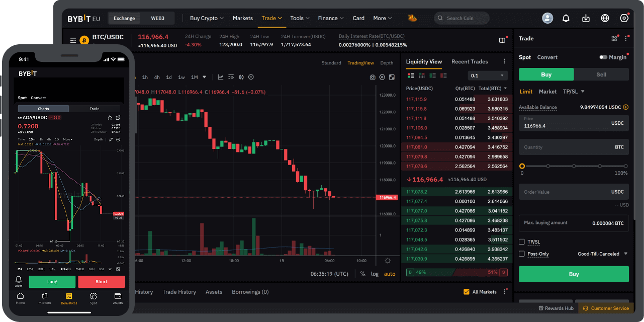Screen dimensions: 644x322
Task: Switch to the Recent Trades tab
Action: 470,62
